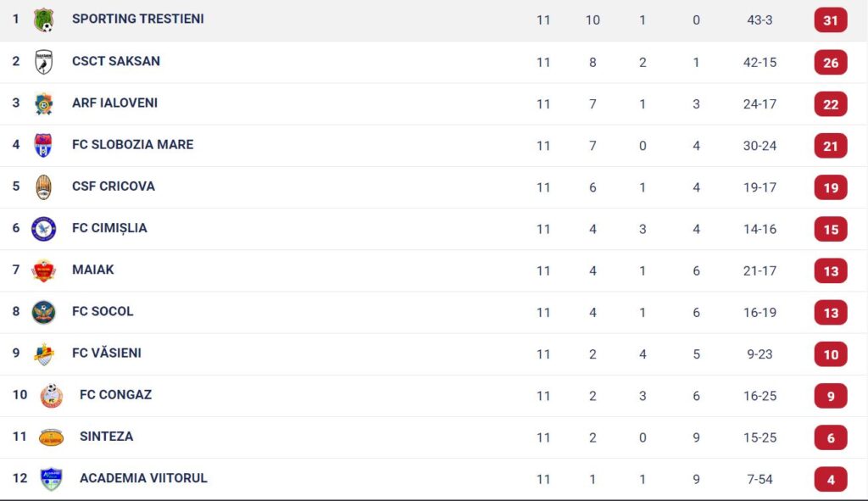Click the Sporting Trestieni club crest
868x501 pixels.
pos(43,20)
